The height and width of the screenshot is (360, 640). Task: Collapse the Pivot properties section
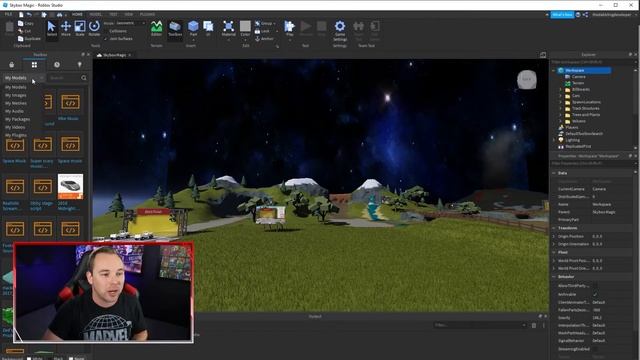coord(554,252)
